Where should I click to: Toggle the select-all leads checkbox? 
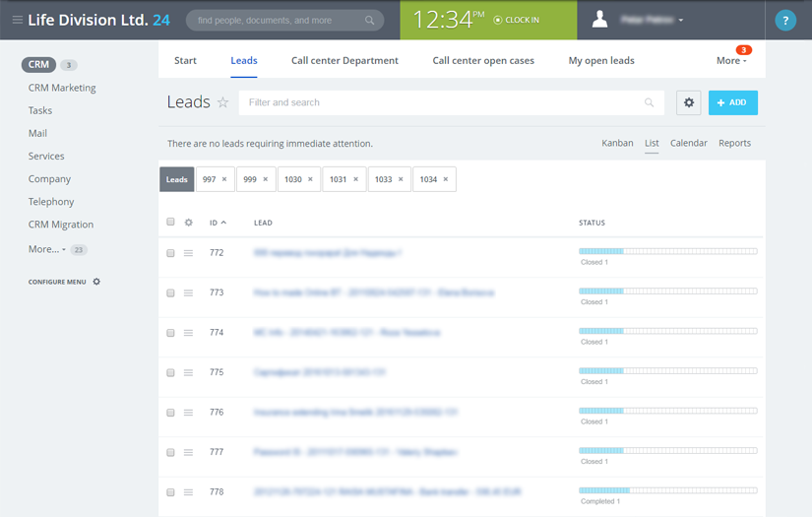[170, 222]
